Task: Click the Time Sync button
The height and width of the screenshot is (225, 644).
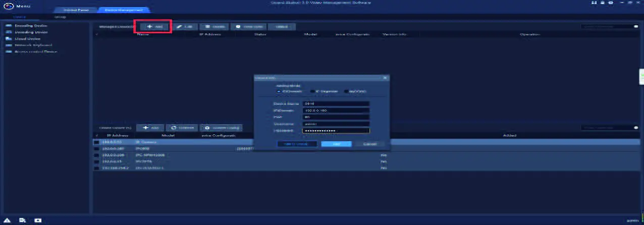Action: tap(248, 27)
